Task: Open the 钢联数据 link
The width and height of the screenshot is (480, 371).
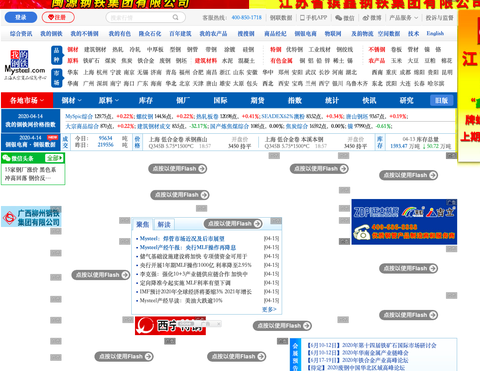Action: [281, 18]
